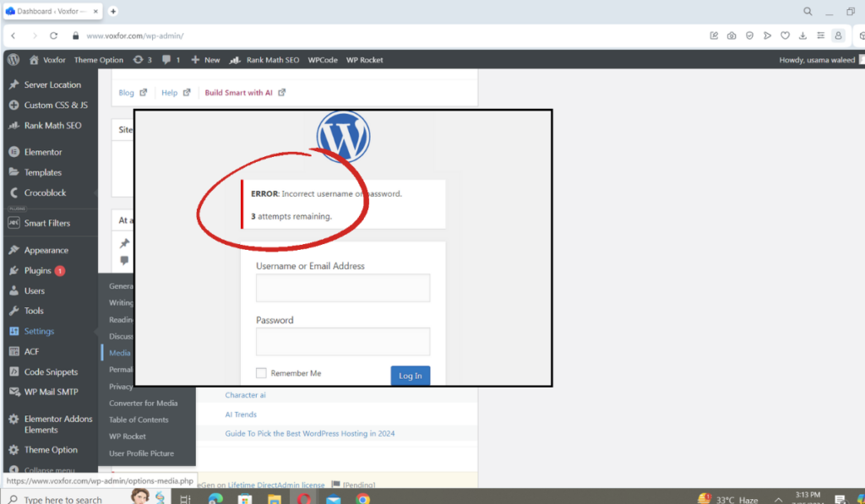
Task: Select the Code Snippets sidebar icon
Action: click(12, 371)
